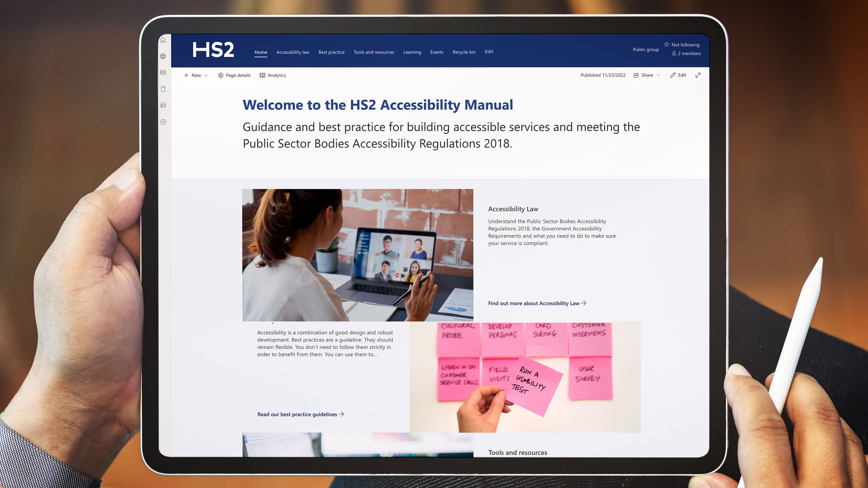Click the New button label
This screenshot has width=868, height=488.
[196, 75]
